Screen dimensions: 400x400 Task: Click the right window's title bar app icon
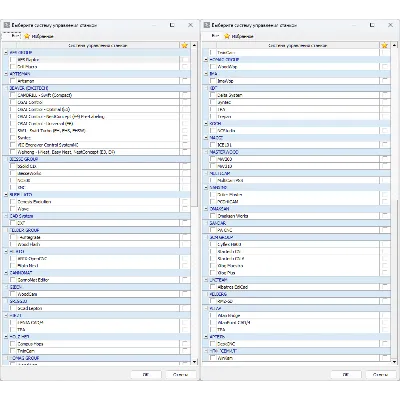point(207,25)
